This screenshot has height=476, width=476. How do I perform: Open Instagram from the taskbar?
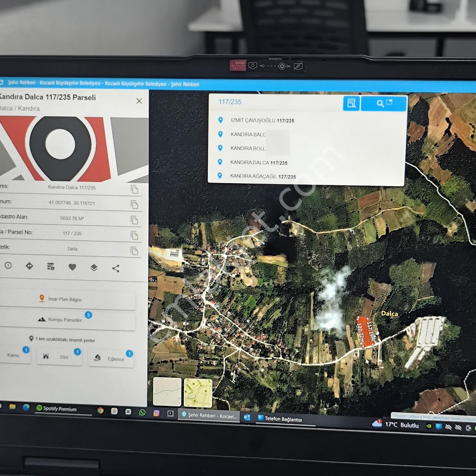click(156, 413)
